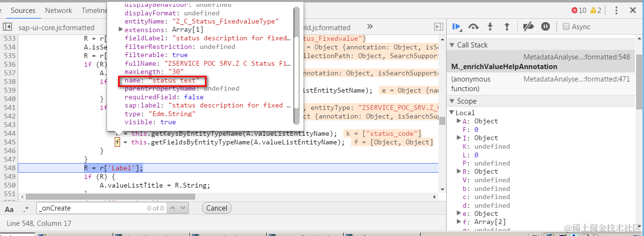Screen dimensions: 644x236
Task: Select the anonymous function call stack frame
Action: [x=471, y=83]
